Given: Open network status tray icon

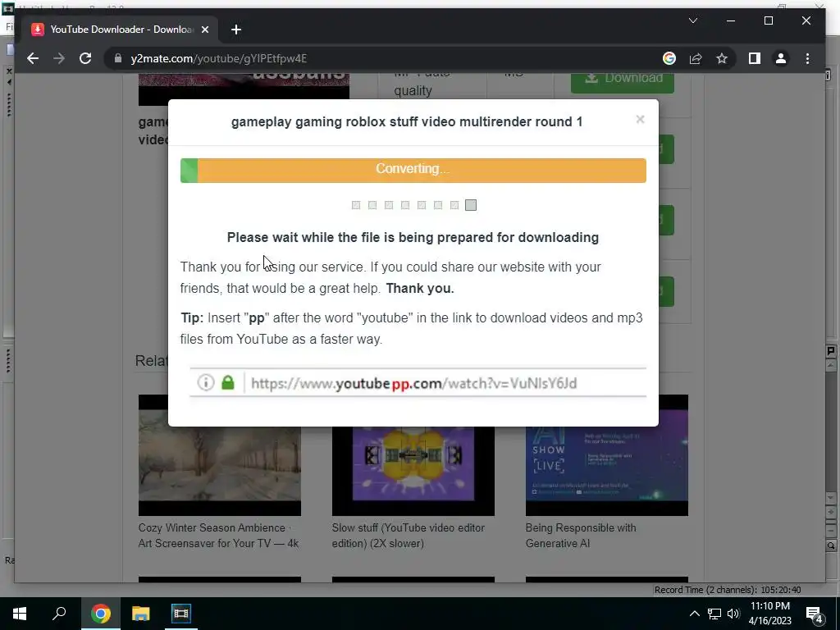Looking at the screenshot, I should coord(714,614).
